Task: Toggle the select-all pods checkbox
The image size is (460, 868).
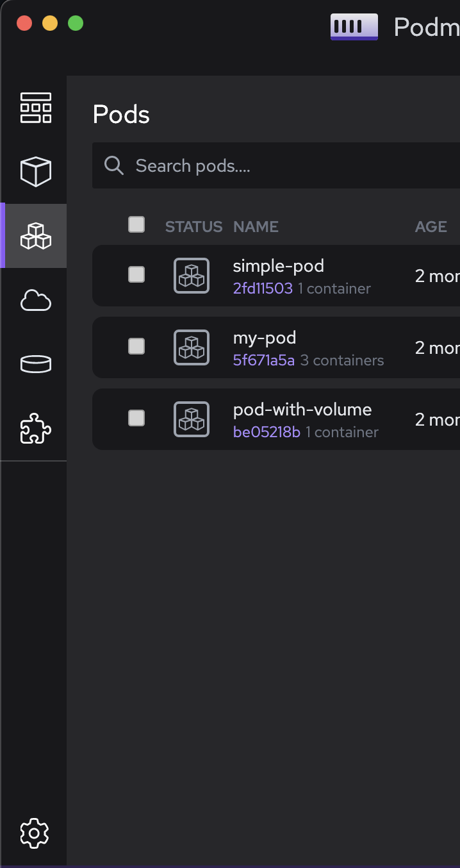Action: point(136,225)
